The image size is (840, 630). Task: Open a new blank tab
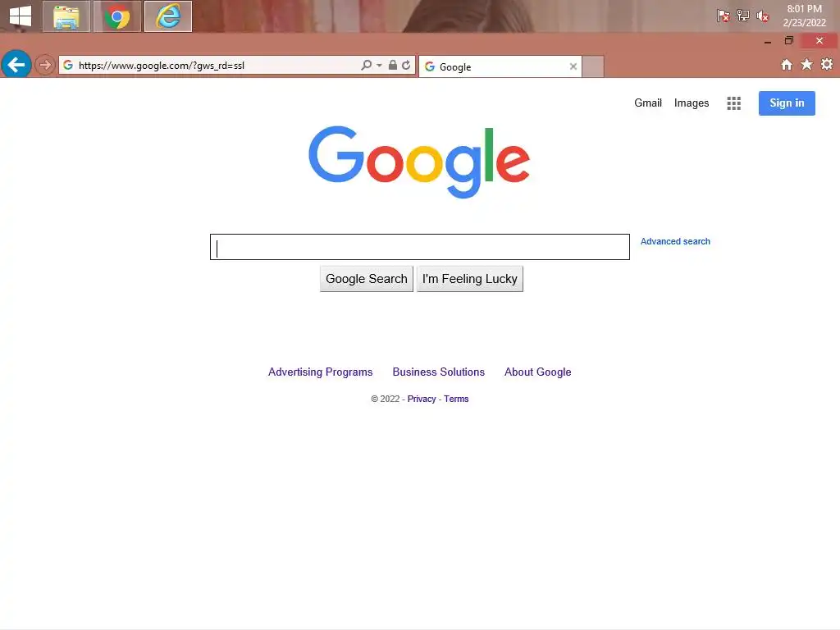593,66
